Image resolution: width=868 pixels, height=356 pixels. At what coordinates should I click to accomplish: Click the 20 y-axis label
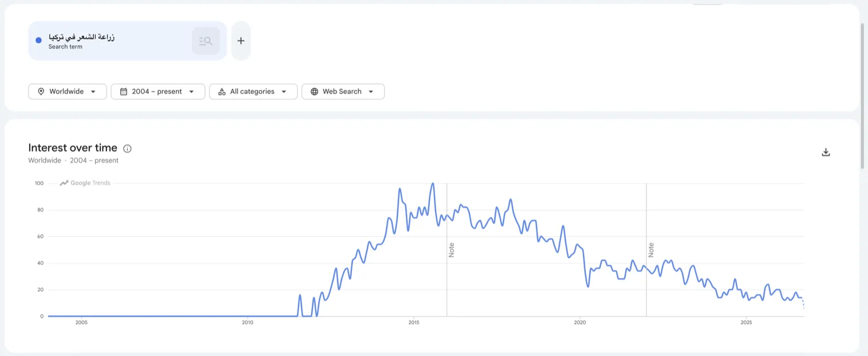41,290
